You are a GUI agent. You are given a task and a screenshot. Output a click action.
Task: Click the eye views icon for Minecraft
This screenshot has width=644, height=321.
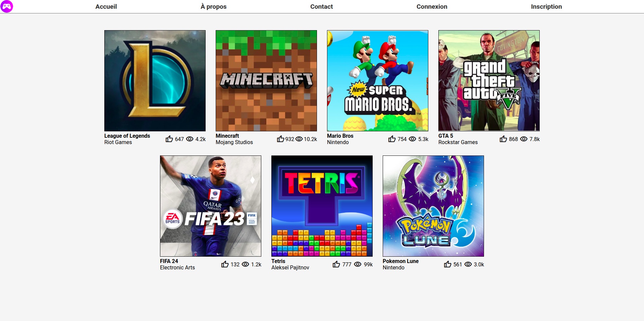(299, 139)
